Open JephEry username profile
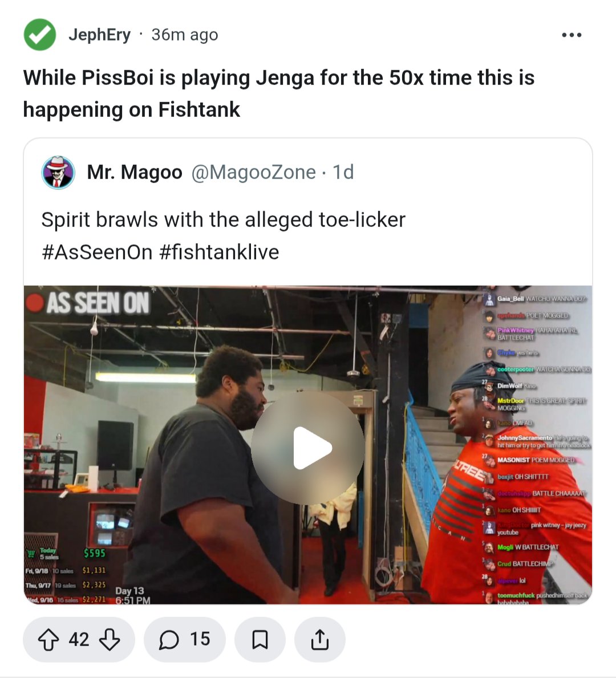This screenshot has height=678, width=616. pos(99,35)
